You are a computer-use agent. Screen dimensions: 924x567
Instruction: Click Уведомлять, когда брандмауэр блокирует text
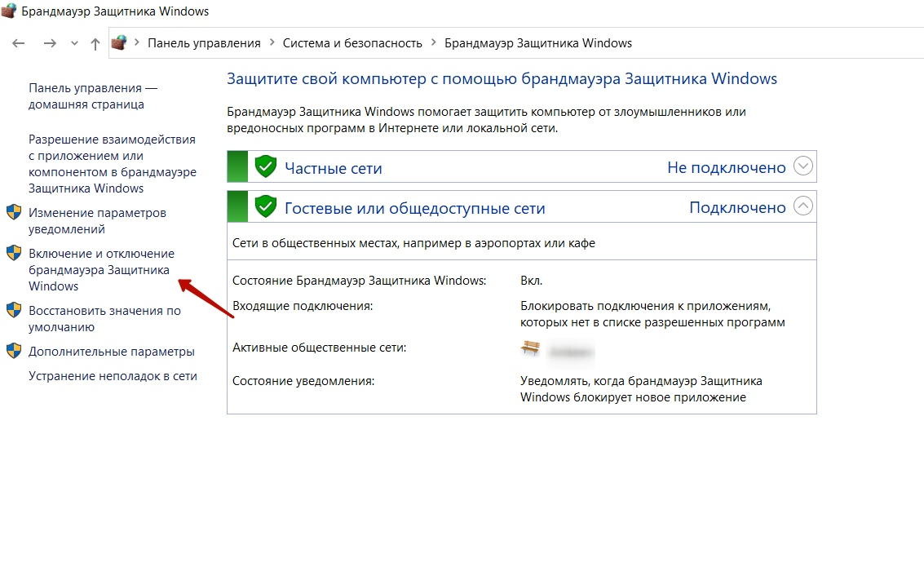tap(641, 389)
